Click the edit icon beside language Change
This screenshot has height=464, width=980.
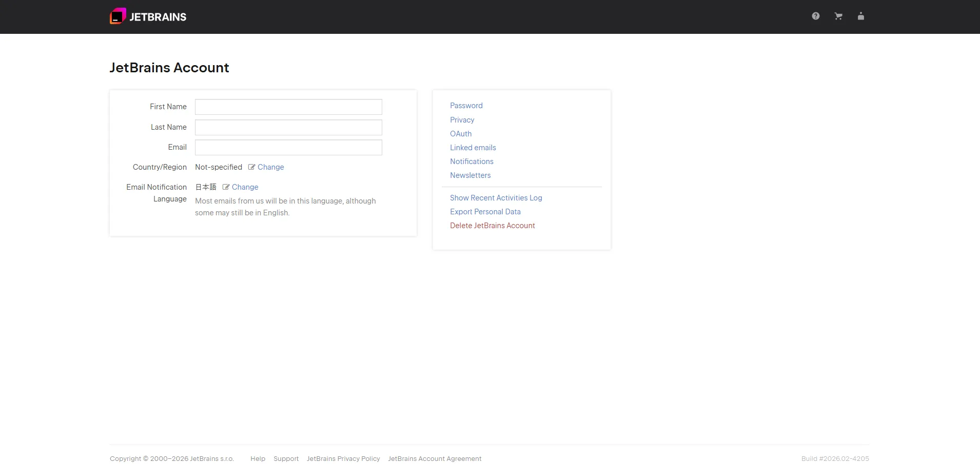click(226, 187)
